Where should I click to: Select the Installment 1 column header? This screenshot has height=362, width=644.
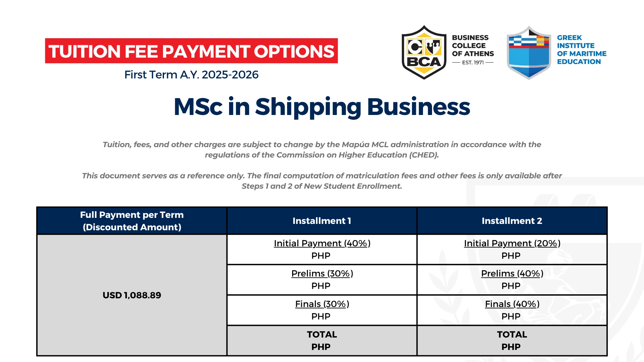pos(322,221)
